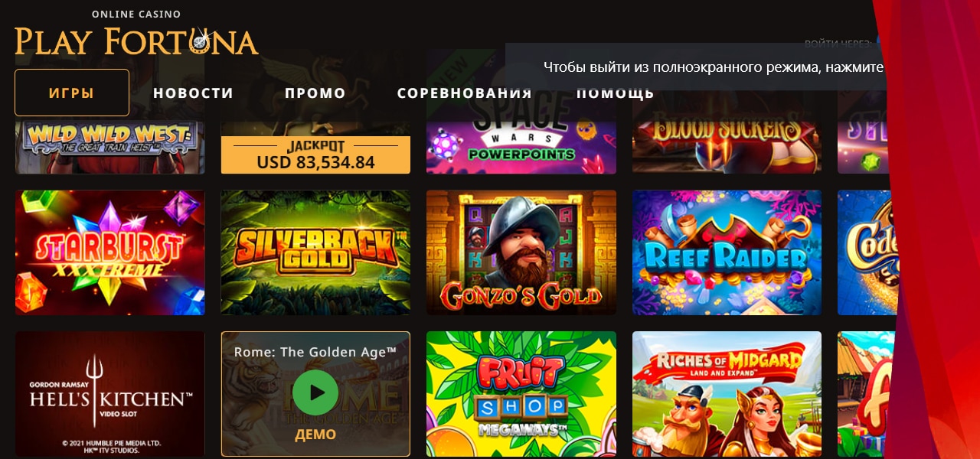Open Space Wars Powerpoints game tile

pos(521,145)
